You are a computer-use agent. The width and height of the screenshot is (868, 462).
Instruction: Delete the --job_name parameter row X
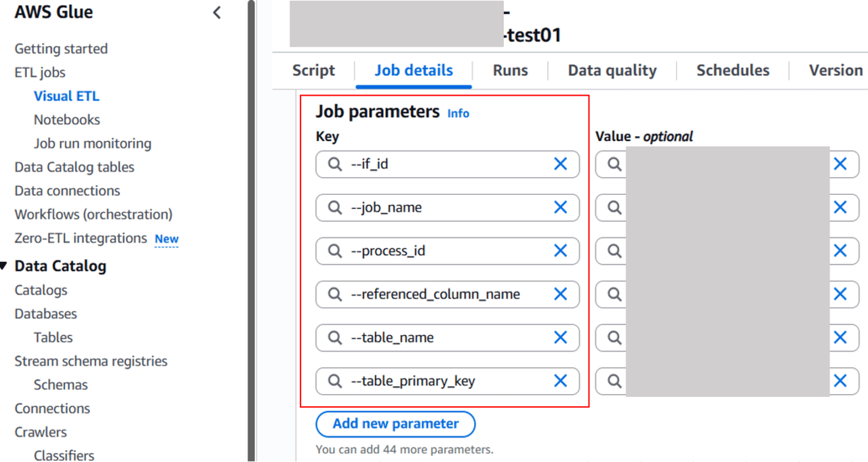560,208
